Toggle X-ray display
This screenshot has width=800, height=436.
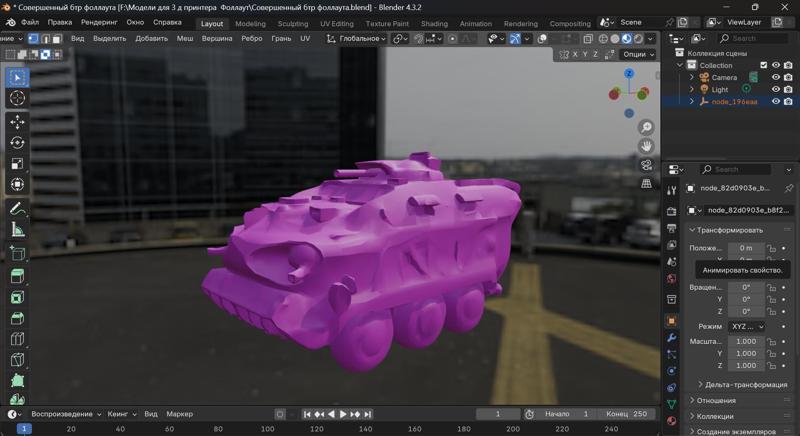click(588, 39)
